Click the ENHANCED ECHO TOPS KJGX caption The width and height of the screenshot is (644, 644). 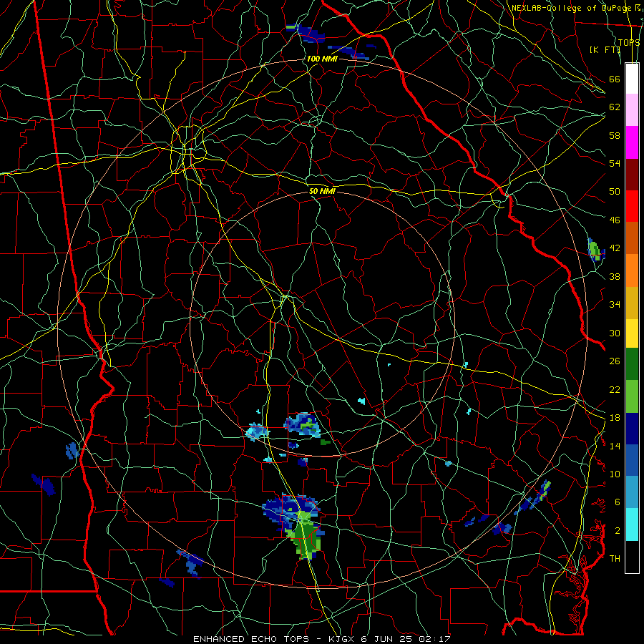(321, 639)
